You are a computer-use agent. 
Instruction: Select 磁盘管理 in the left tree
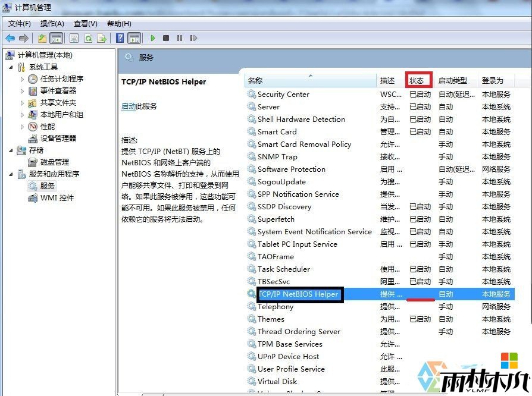coord(54,162)
